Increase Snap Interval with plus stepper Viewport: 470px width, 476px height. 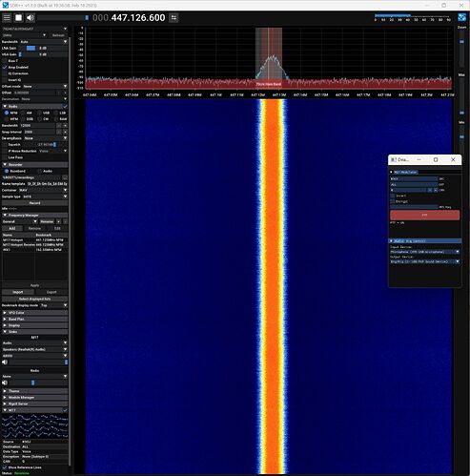pos(65,132)
